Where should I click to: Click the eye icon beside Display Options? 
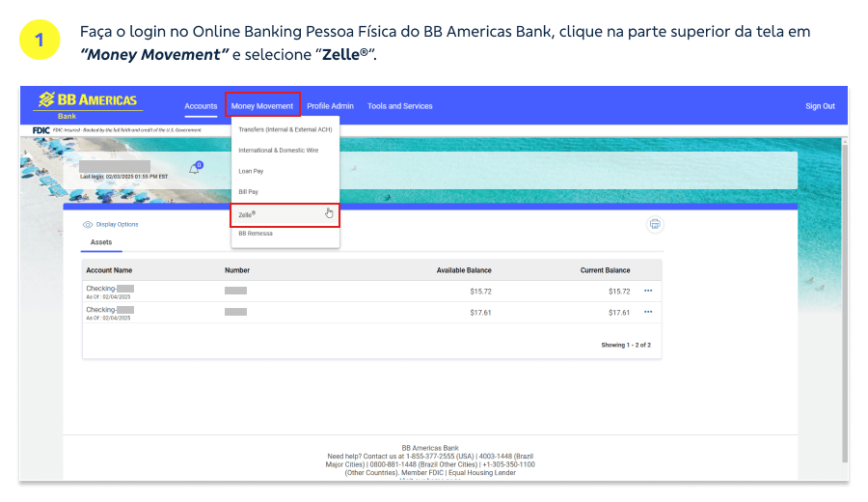(x=88, y=224)
